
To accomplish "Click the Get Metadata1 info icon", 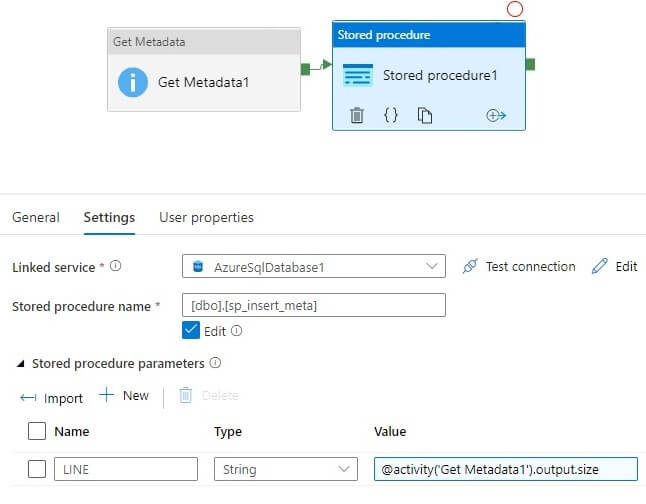I will [x=133, y=81].
